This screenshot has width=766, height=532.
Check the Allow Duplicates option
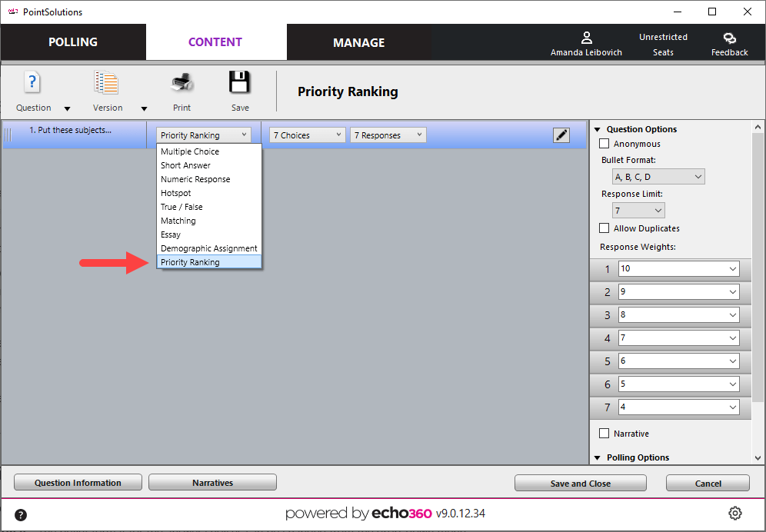click(x=604, y=228)
